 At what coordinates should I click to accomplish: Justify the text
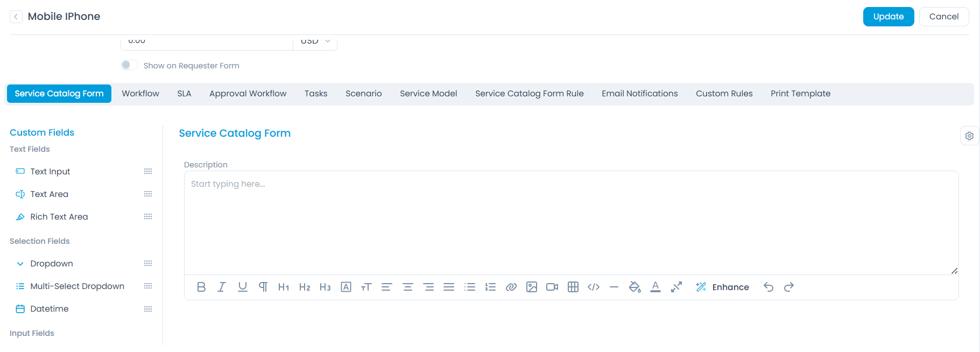point(449,287)
